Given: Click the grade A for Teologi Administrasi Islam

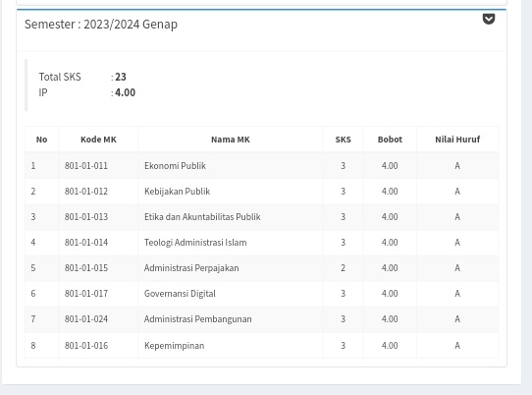Looking at the screenshot, I should [457, 242].
